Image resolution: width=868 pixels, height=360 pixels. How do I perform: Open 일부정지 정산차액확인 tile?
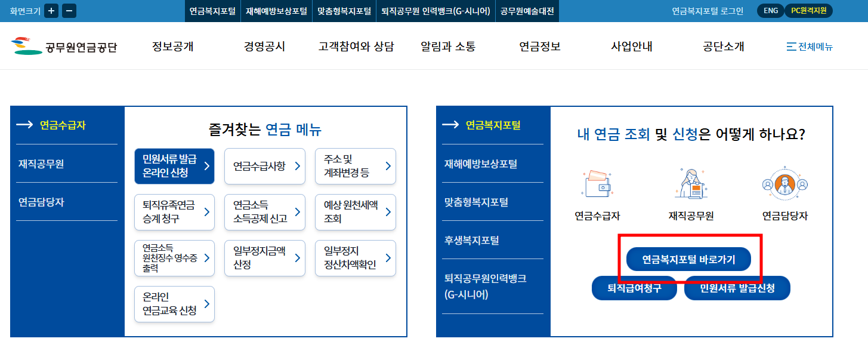[356, 258]
